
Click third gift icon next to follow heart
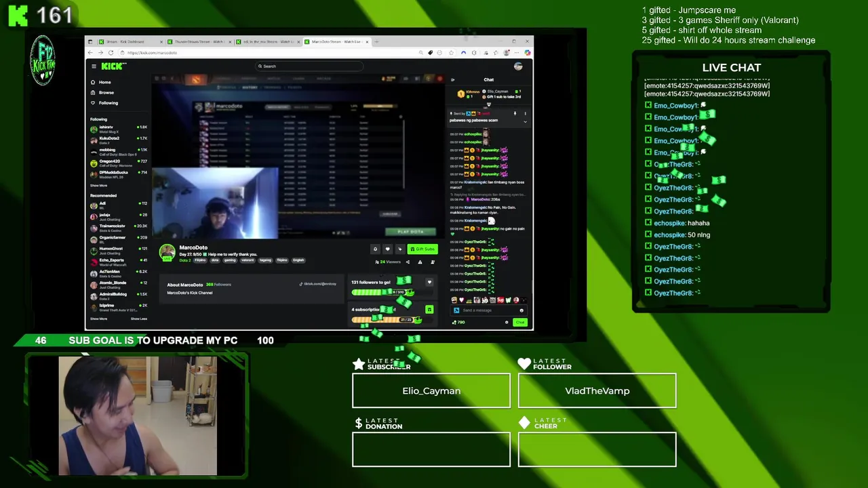(400, 249)
